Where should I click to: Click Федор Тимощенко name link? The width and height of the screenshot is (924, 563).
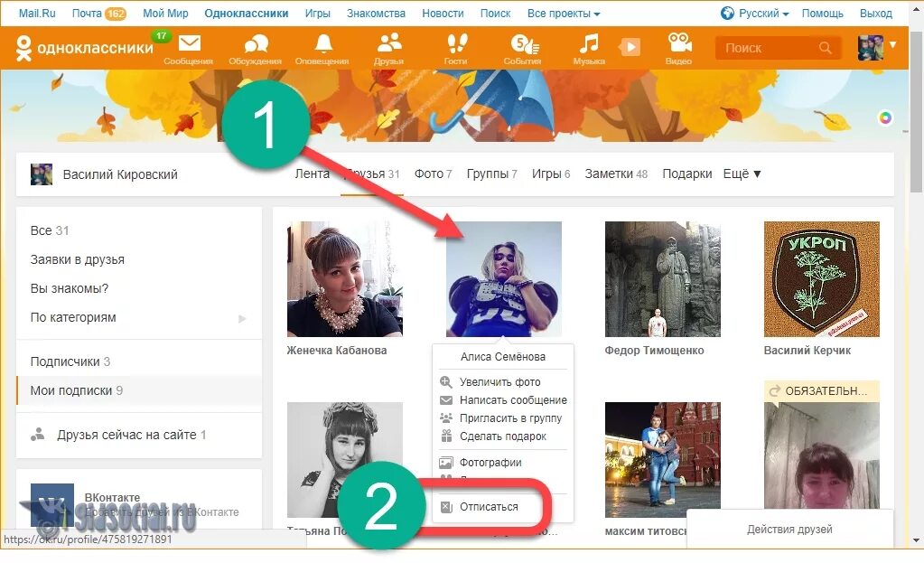(x=655, y=350)
